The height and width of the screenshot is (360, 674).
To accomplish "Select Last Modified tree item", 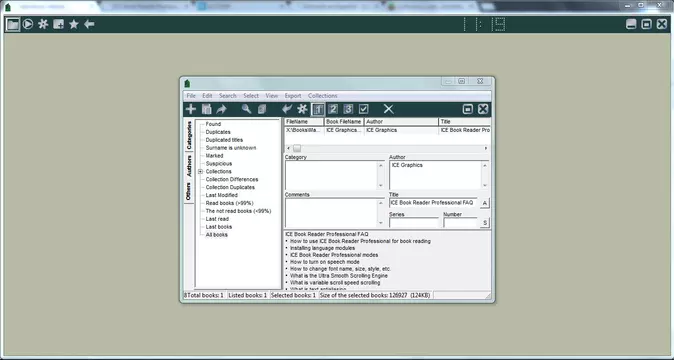I will (x=221, y=195).
